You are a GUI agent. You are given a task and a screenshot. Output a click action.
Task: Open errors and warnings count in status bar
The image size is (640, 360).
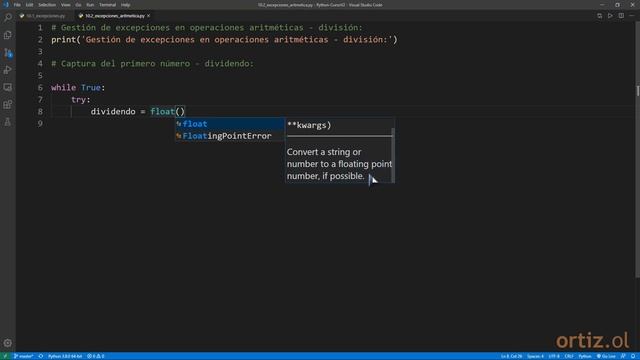pyautogui.click(x=96, y=356)
